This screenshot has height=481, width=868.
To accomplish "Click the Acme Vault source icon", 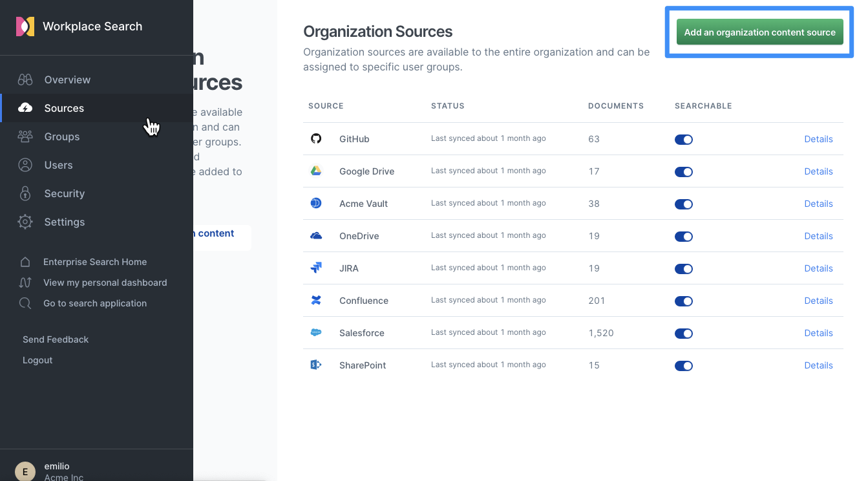I will (316, 203).
